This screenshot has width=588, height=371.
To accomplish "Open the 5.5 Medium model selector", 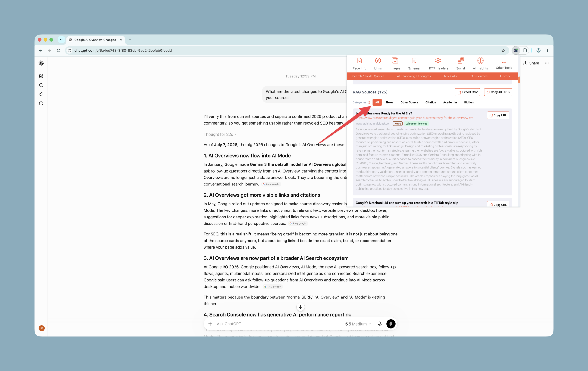I will coord(358,324).
